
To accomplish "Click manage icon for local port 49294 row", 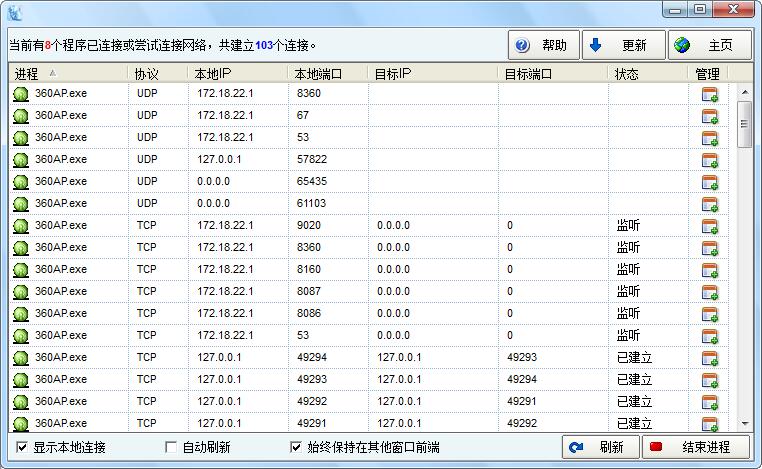I will click(710, 358).
